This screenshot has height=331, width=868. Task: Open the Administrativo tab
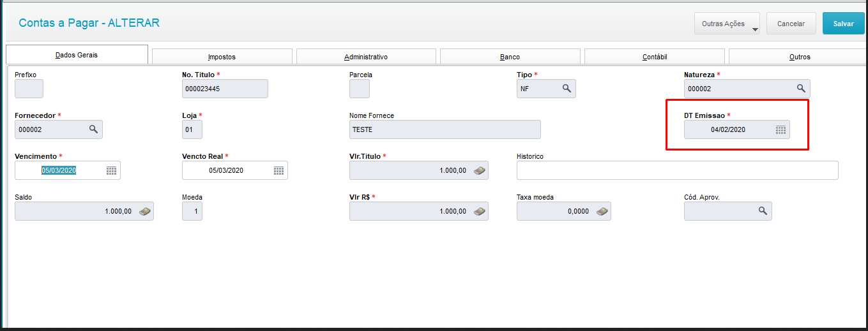click(366, 57)
